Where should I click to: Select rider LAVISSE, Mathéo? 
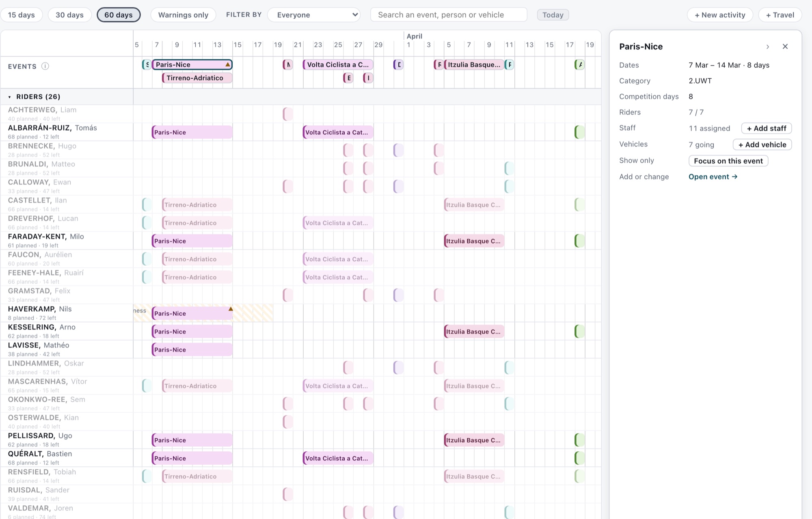pyautogui.click(x=39, y=345)
